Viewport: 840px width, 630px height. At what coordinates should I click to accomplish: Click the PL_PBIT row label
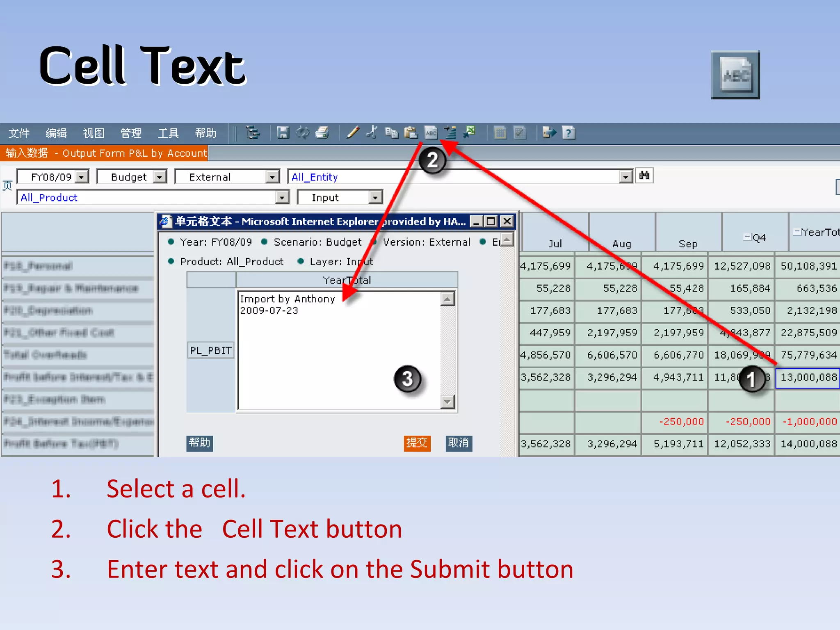pos(211,350)
